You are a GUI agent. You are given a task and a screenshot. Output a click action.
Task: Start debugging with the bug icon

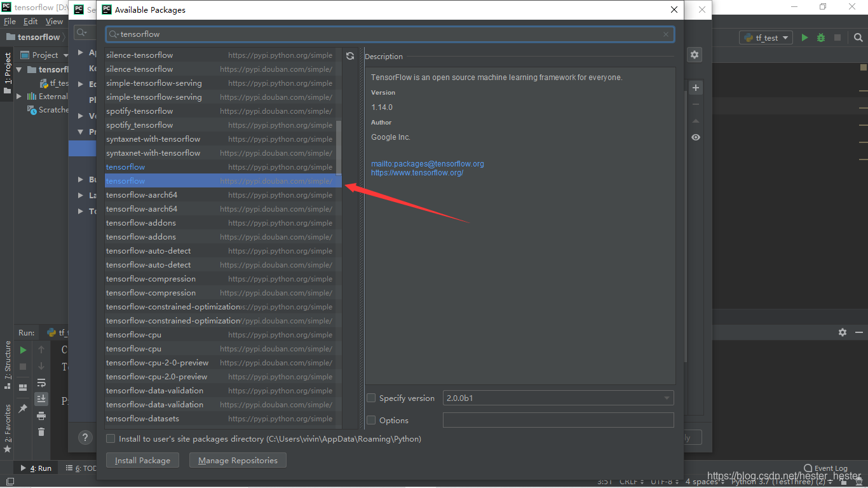(821, 37)
